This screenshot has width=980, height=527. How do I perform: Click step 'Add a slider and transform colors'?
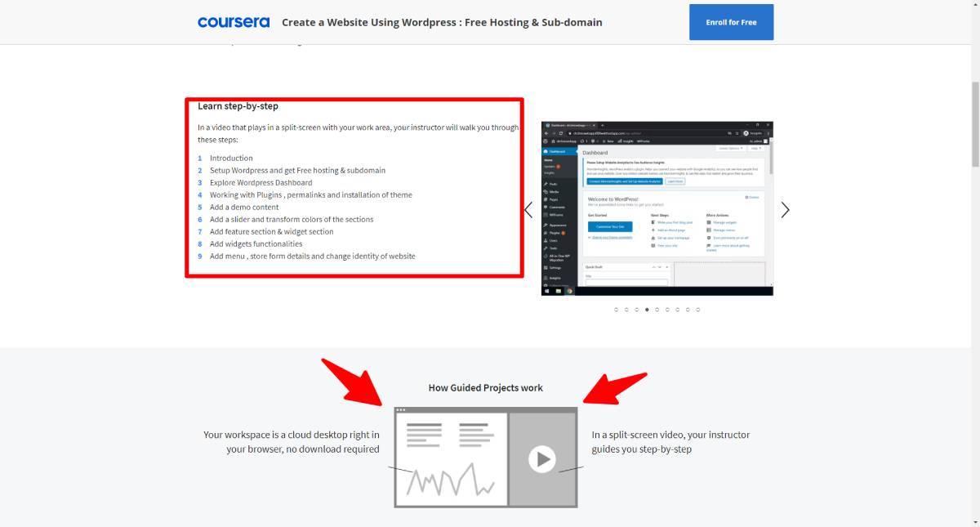(x=292, y=220)
